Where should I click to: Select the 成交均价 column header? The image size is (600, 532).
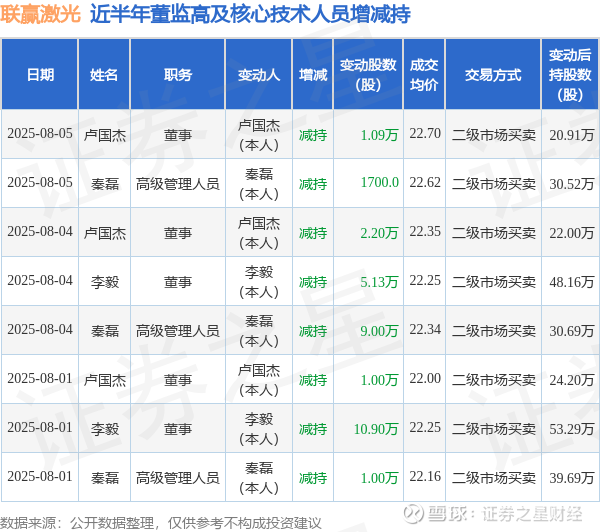coord(424,75)
